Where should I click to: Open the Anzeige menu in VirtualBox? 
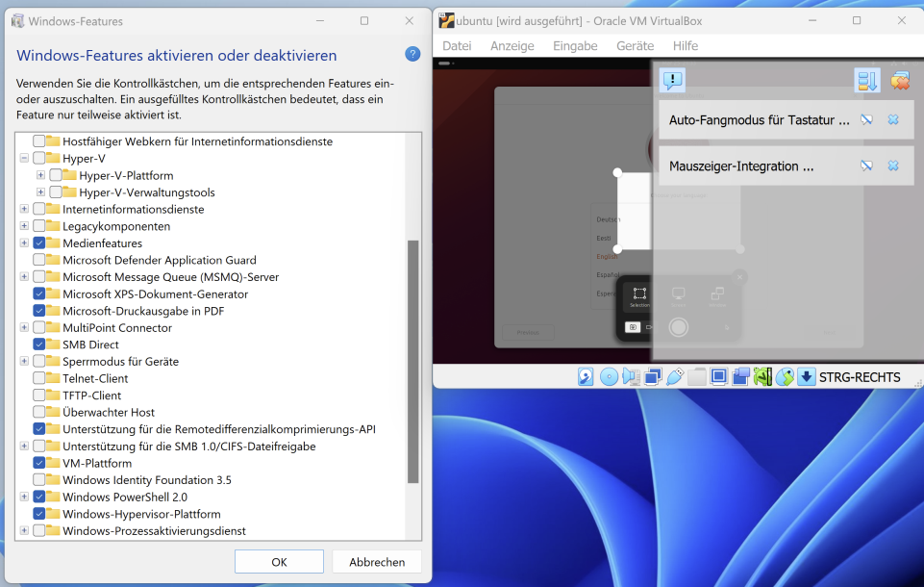pyautogui.click(x=512, y=46)
